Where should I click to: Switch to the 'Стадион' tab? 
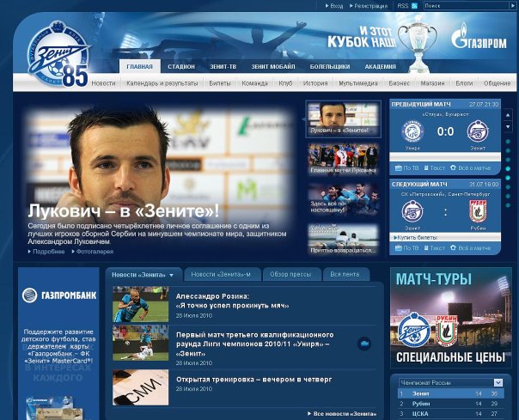pos(180,66)
